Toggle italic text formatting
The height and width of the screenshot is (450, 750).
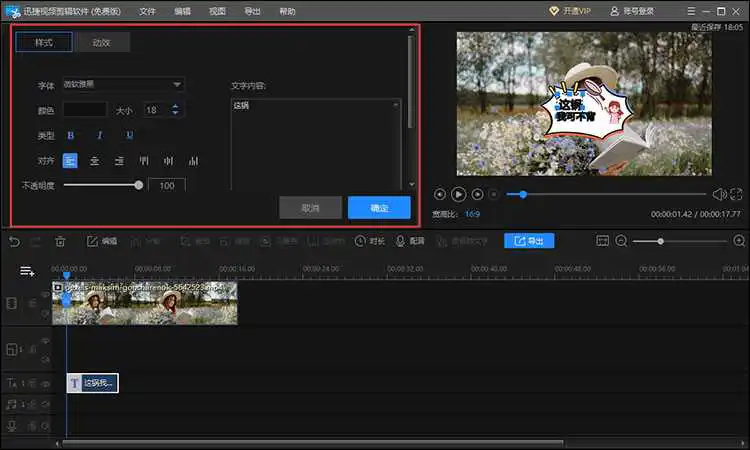pos(99,135)
